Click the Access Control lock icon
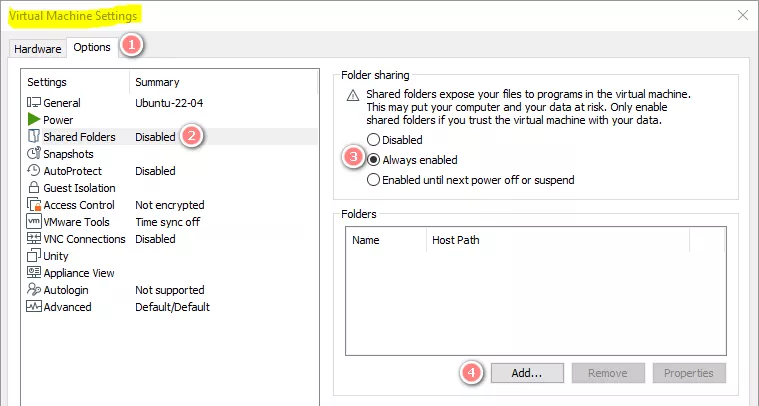The width and height of the screenshot is (759, 406). coord(34,205)
